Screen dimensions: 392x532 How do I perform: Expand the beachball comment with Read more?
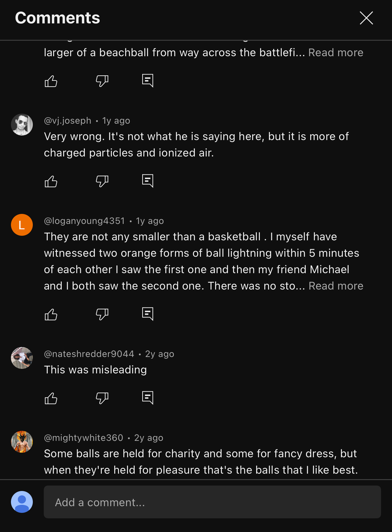point(336,53)
